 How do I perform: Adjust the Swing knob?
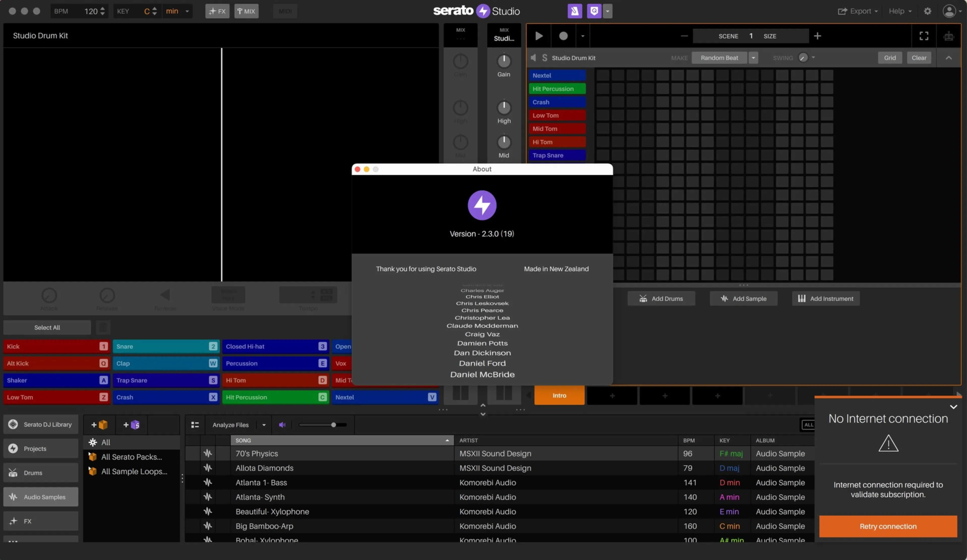[x=803, y=58]
